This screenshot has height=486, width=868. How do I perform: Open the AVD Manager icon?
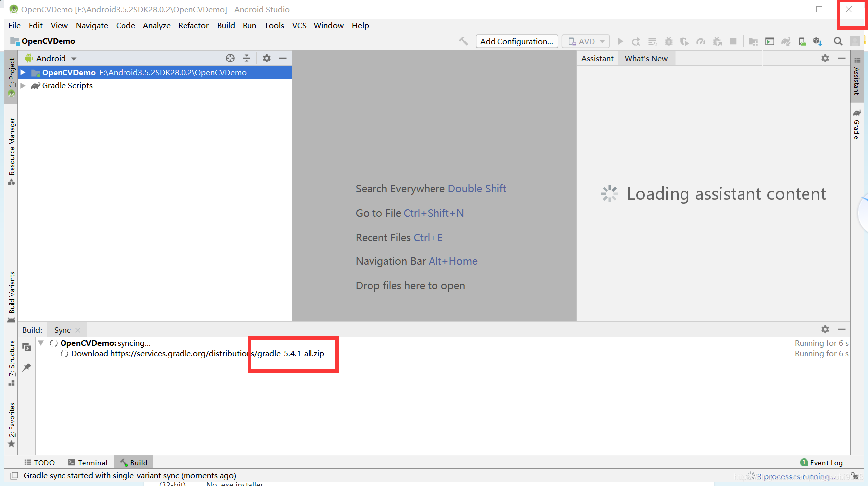pos(802,41)
